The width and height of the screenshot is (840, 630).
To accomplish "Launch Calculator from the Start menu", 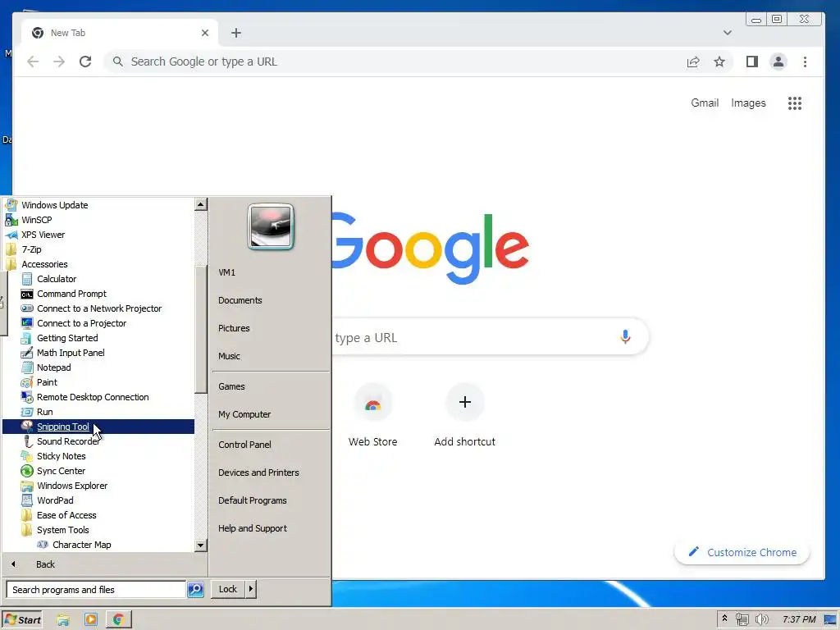I will tap(57, 279).
